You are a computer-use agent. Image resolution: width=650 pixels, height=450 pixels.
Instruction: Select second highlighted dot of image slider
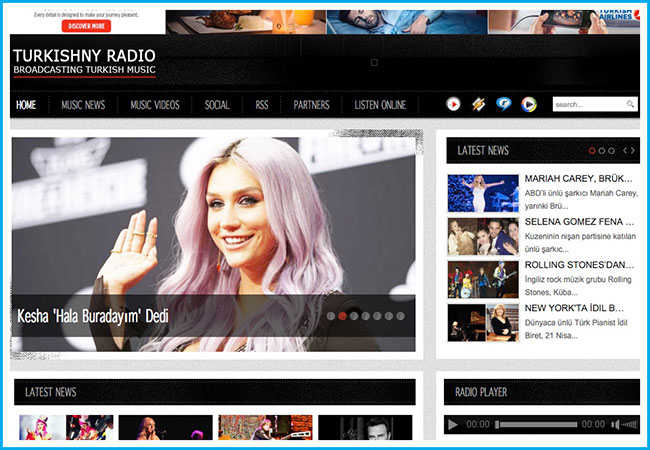pyautogui.click(x=342, y=316)
